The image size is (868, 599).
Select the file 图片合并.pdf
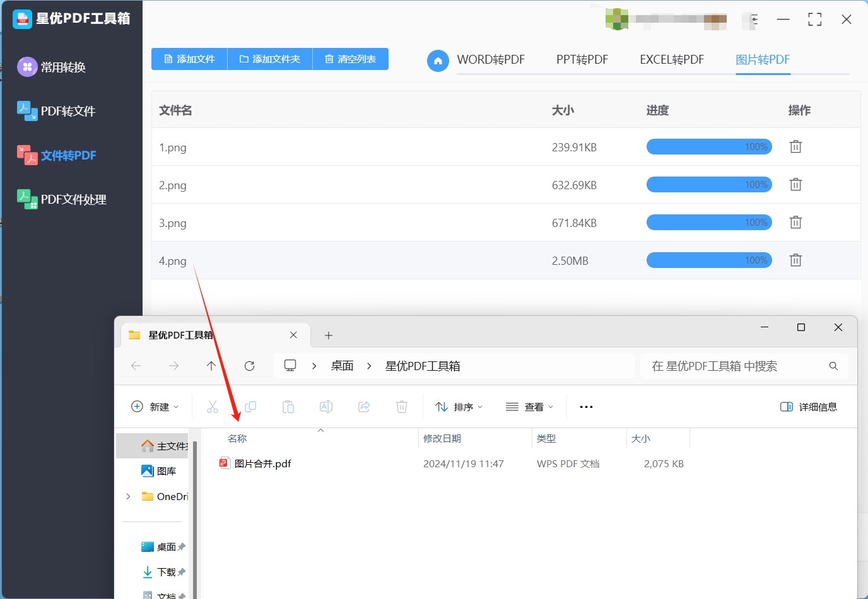click(255, 463)
